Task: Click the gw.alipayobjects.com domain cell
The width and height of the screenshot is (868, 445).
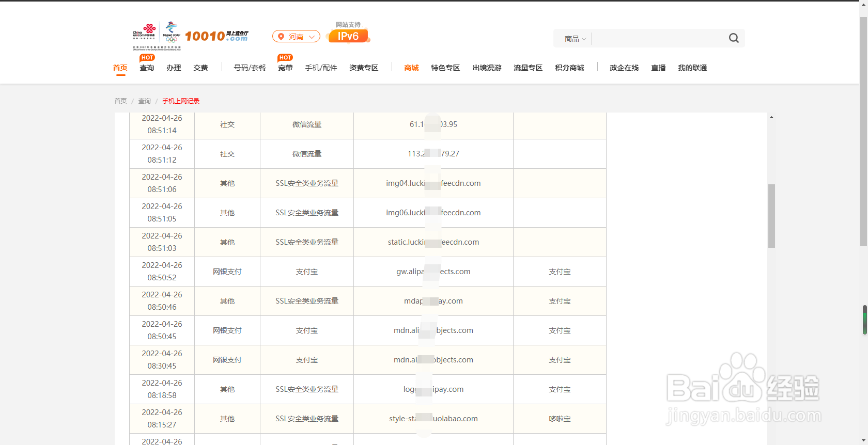Action: click(433, 272)
